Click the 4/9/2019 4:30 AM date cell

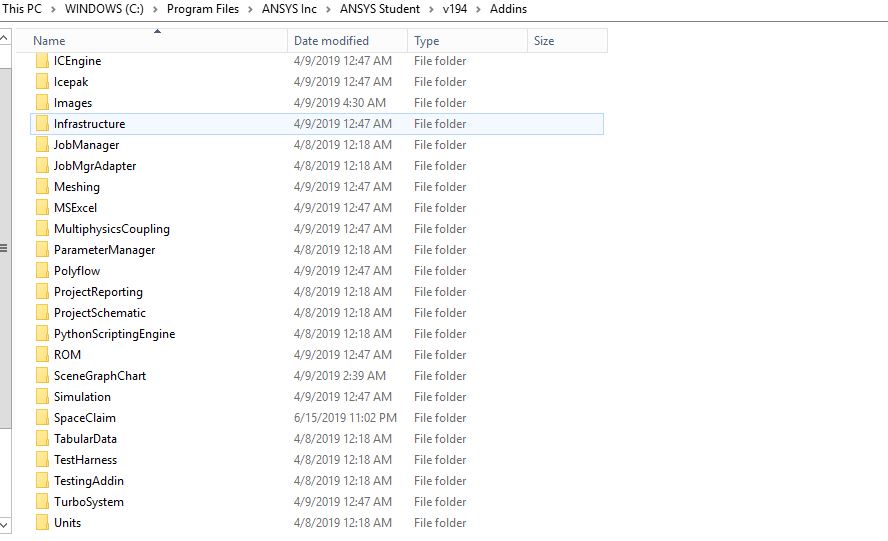click(x=340, y=103)
